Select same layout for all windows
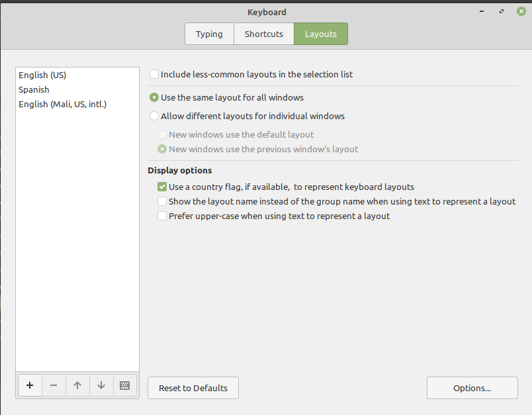 point(154,98)
